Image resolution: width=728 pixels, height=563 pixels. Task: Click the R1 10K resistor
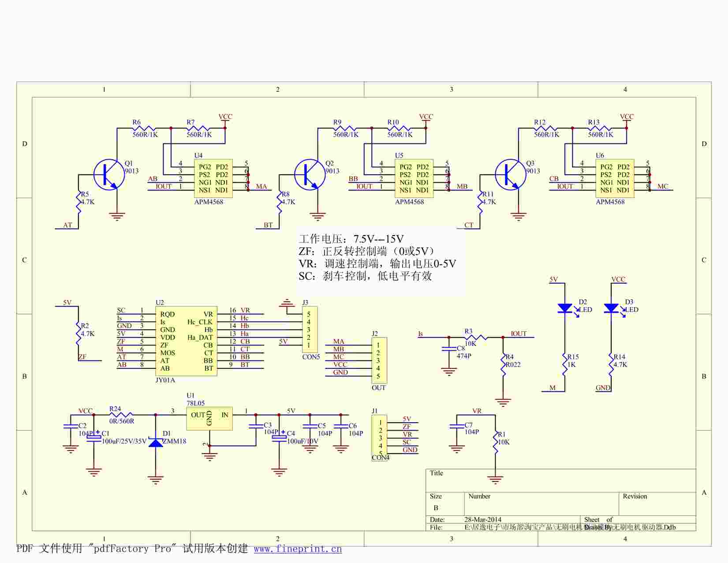coord(495,442)
